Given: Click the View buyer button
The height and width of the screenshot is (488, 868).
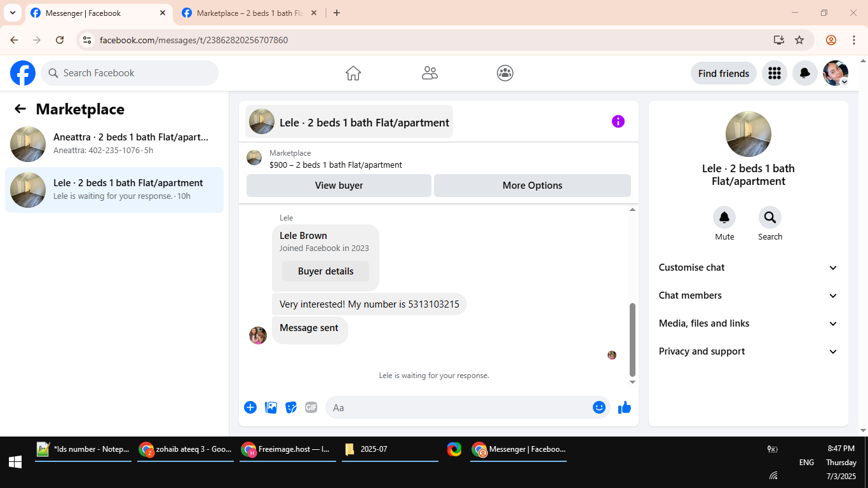Looking at the screenshot, I should pyautogui.click(x=339, y=186).
